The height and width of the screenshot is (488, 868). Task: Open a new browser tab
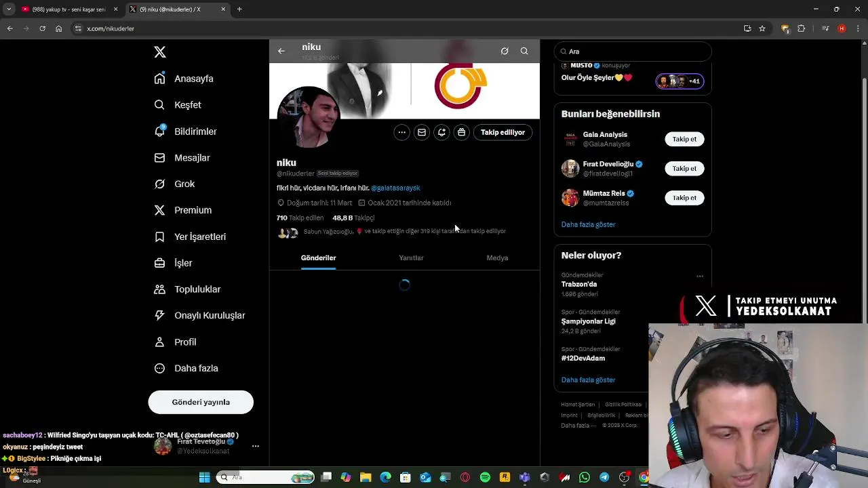click(239, 9)
